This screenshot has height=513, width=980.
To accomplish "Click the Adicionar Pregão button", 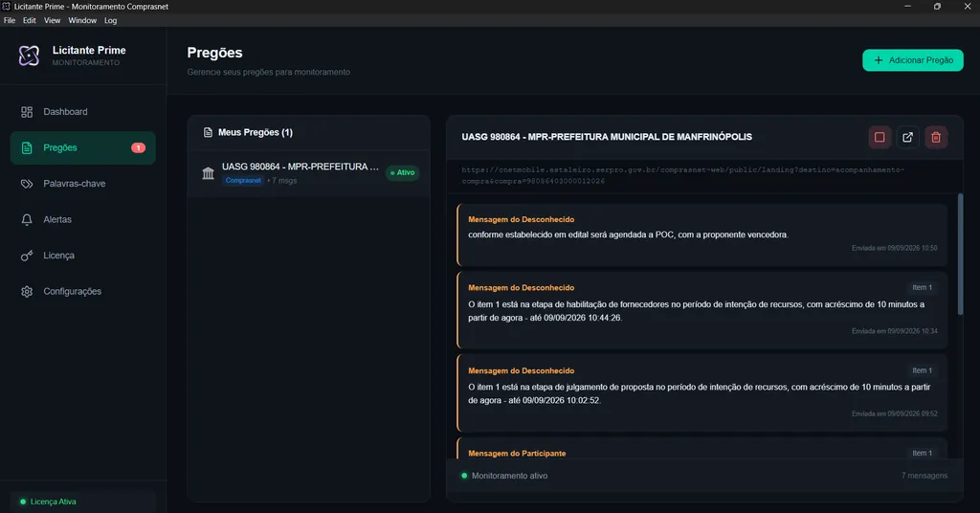I will click(x=912, y=60).
